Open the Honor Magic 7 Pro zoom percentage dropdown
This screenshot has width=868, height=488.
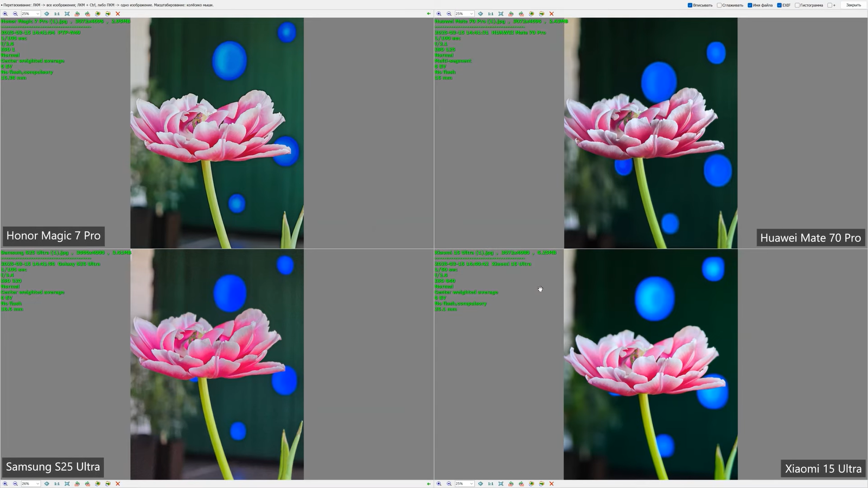(38, 14)
